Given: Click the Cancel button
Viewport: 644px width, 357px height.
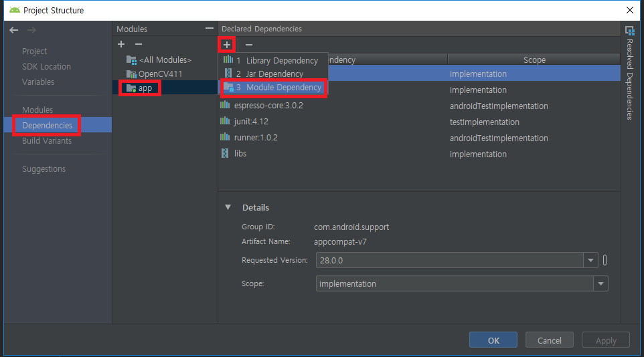Looking at the screenshot, I should [x=550, y=340].
